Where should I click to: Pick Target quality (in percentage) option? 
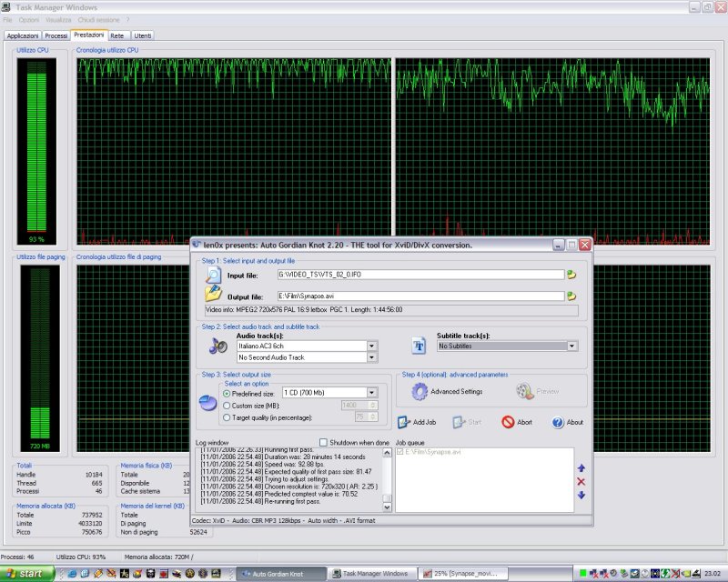pos(227,417)
